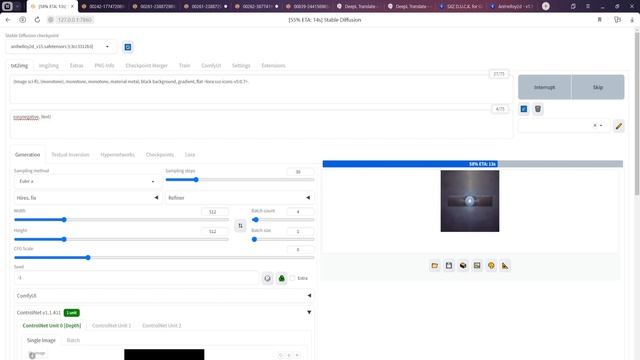Click the bookmark icon in address bar
Viewport: 640px width, 360px height.
(x=600, y=20)
